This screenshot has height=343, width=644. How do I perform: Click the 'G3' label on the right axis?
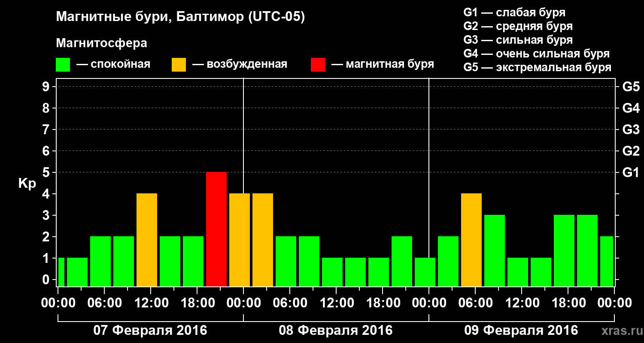click(631, 129)
